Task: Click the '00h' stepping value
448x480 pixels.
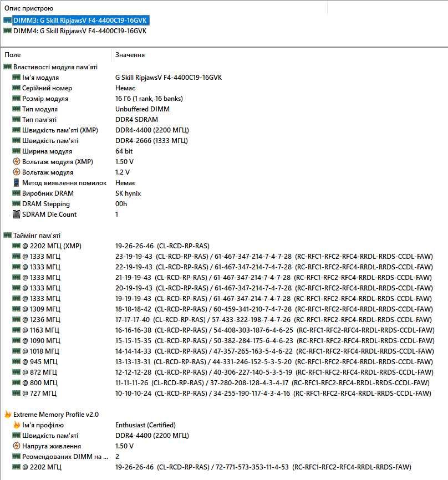Action: click(x=121, y=204)
